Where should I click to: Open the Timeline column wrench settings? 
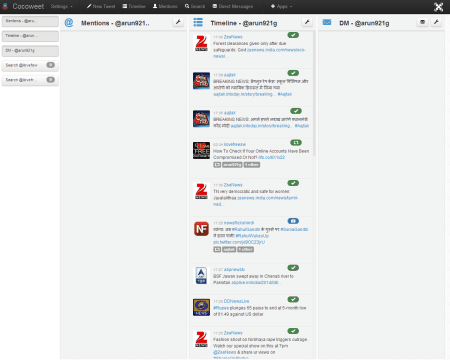pos(307,22)
